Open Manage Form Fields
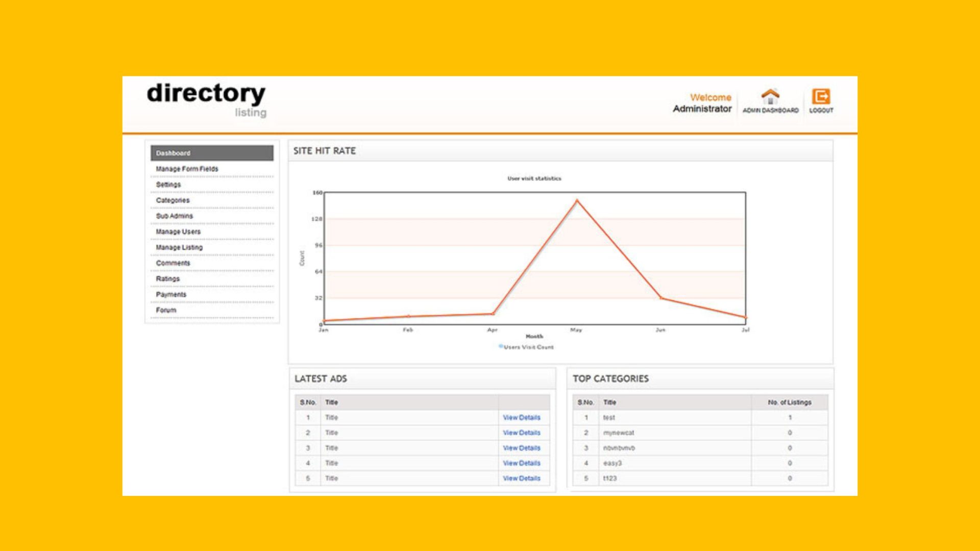 click(187, 168)
